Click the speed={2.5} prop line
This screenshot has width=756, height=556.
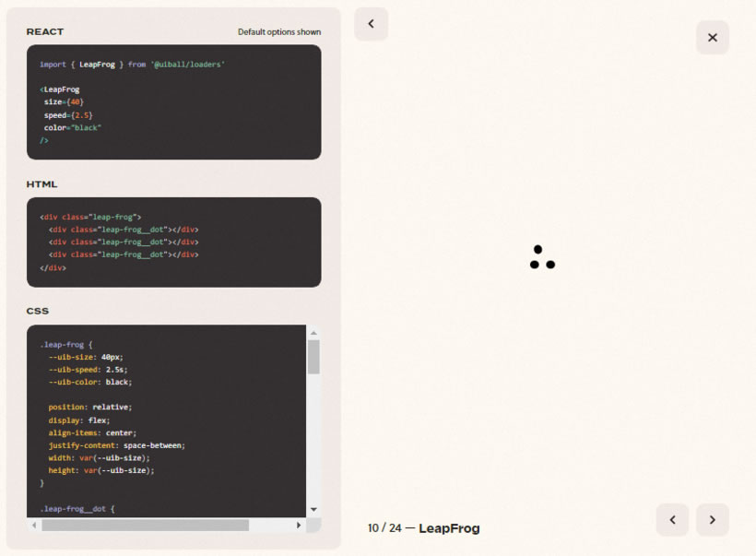click(68, 115)
